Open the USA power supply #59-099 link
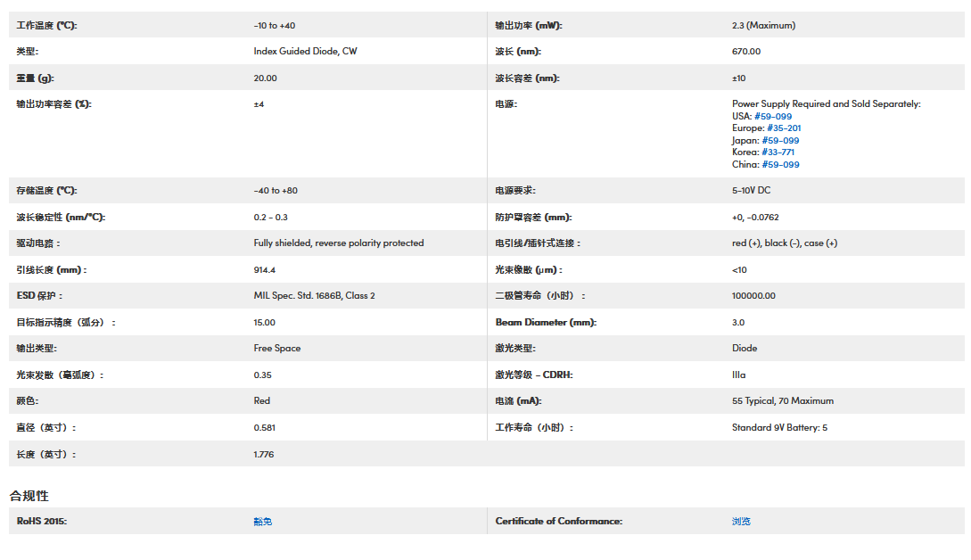The width and height of the screenshot is (971, 560). [772, 116]
